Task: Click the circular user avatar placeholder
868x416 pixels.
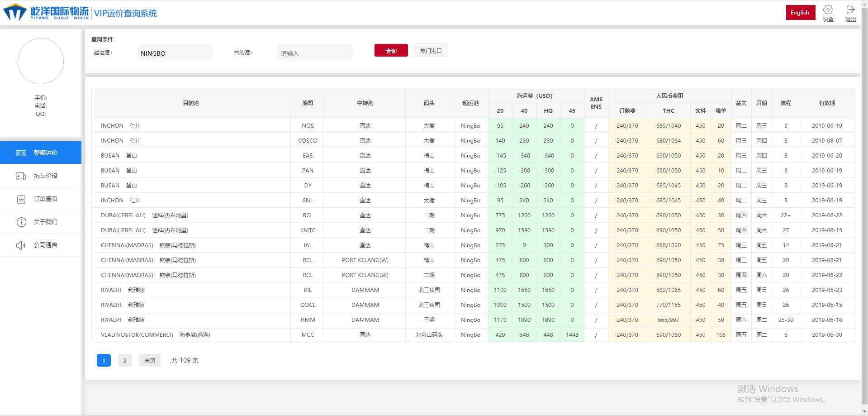Action: pos(41,61)
